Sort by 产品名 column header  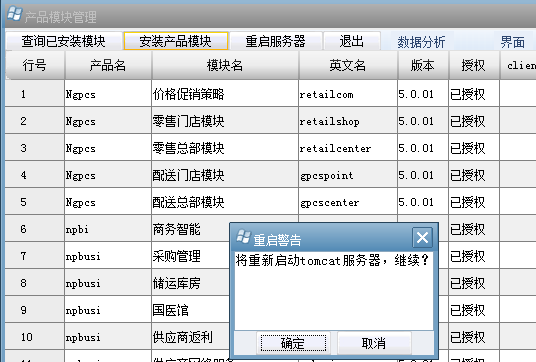[108, 65]
